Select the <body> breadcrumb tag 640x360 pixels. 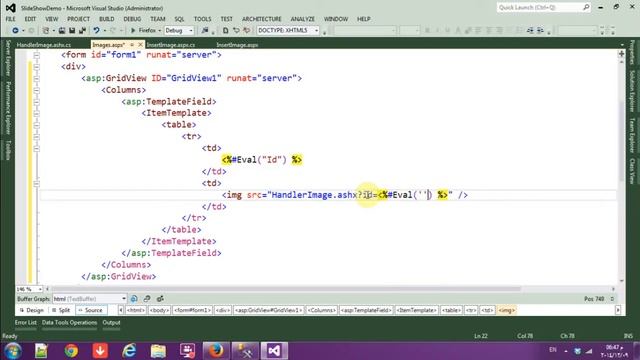(159, 310)
